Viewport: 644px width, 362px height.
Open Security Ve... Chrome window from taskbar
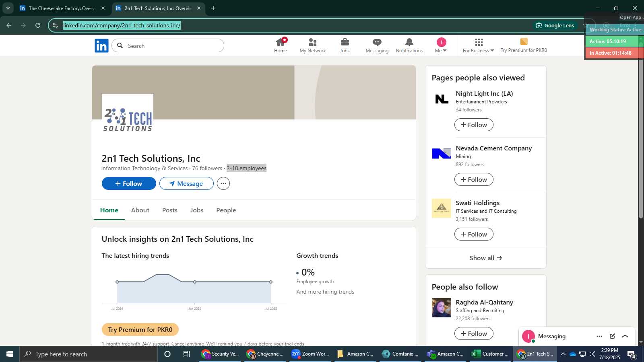(x=221, y=354)
